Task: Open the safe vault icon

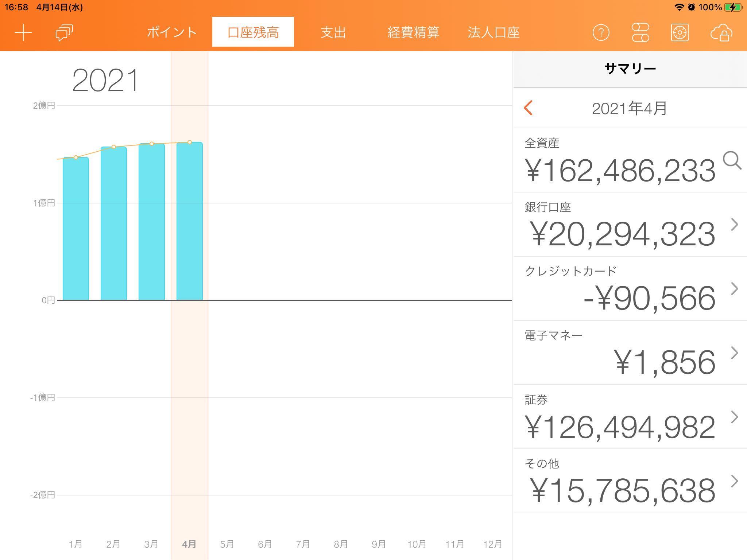Action: click(680, 33)
